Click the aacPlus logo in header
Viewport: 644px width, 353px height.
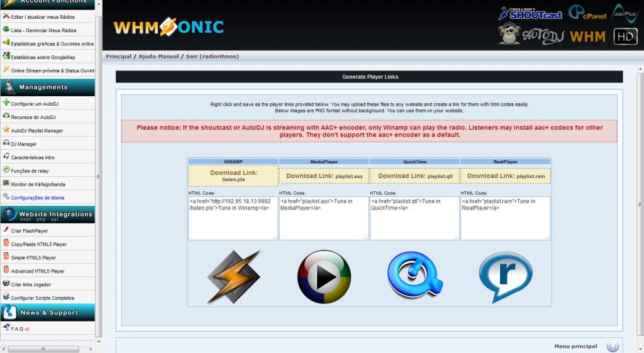point(625,13)
